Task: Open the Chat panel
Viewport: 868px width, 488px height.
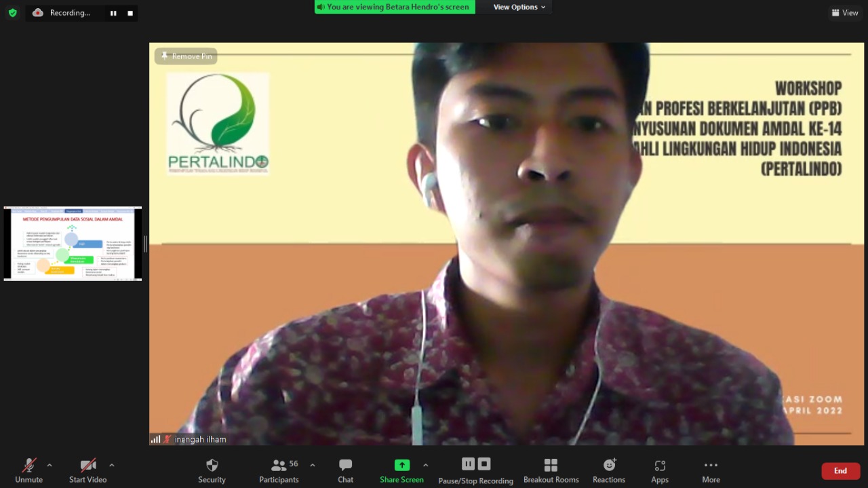Action: coord(345,470)
